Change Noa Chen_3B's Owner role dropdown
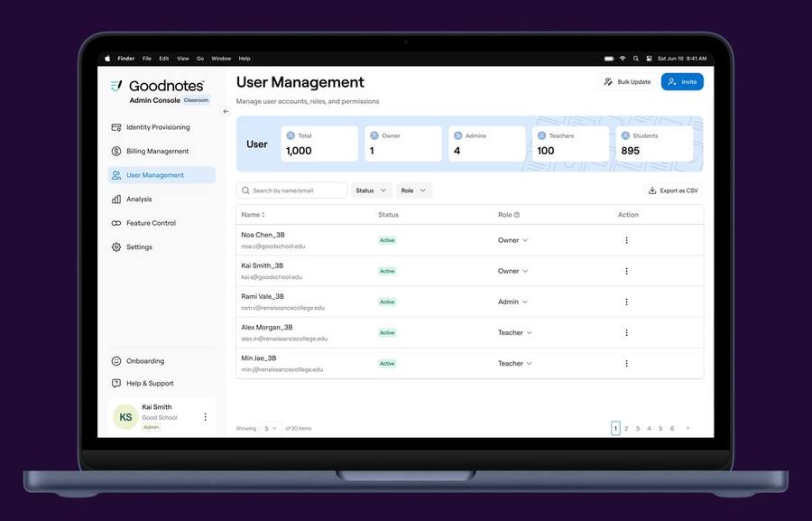The width and height of the screenshot is (812, 521). (x=512, y=240)
